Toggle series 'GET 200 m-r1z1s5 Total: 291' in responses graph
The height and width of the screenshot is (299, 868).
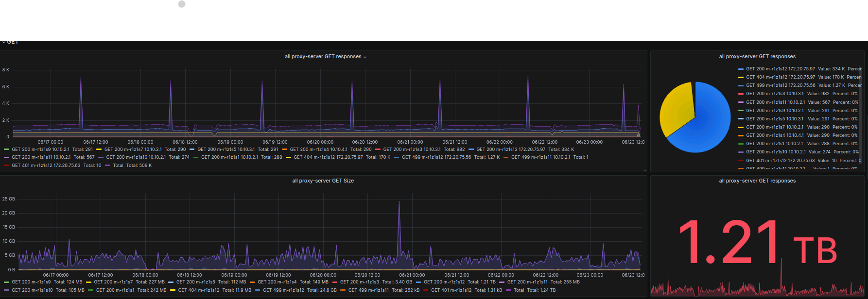(234, 149)
